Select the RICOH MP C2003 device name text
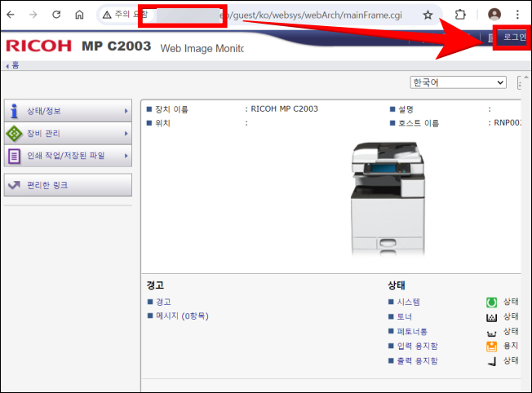This screenshot has height=393, width=532. (x=284, y=108)
